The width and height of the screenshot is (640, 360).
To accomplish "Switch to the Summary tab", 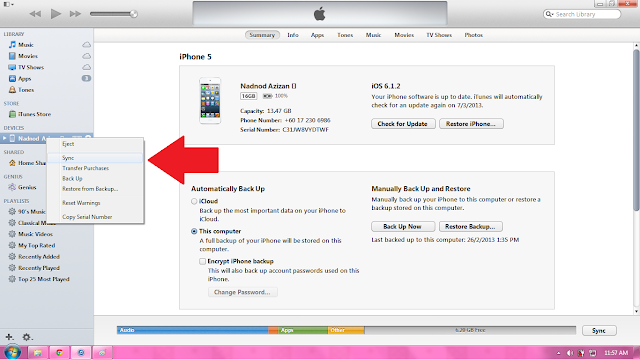I will click(262, 35).
